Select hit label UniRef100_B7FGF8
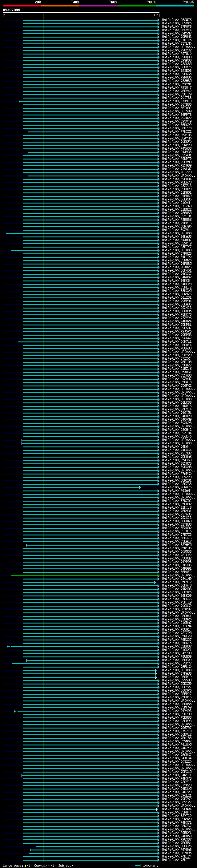This screenshot has width=197, height=868. [x=177, y=26]
